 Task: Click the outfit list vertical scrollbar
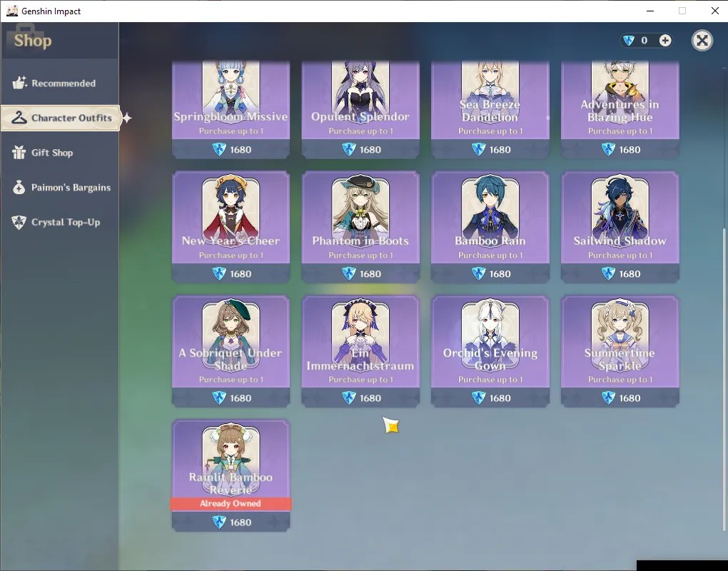724,378
